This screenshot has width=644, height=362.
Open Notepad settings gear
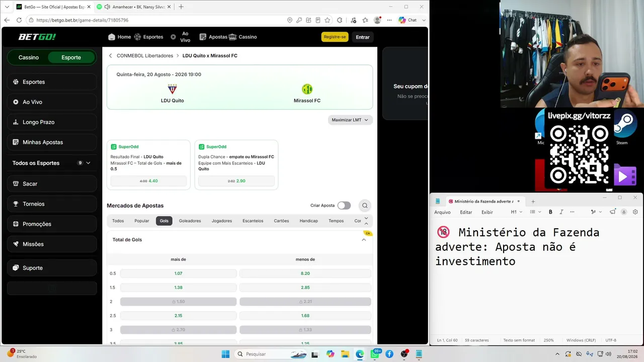point(635,212)
